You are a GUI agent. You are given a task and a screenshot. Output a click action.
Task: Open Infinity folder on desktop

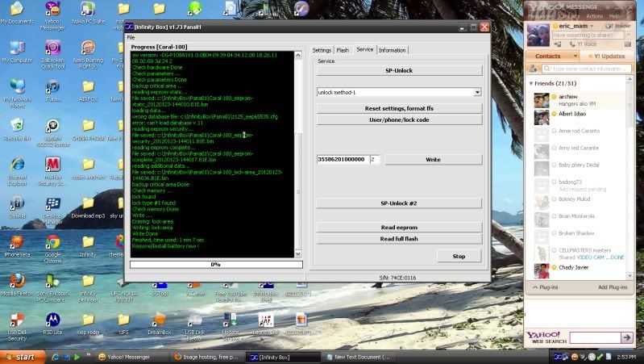(88, 246)
